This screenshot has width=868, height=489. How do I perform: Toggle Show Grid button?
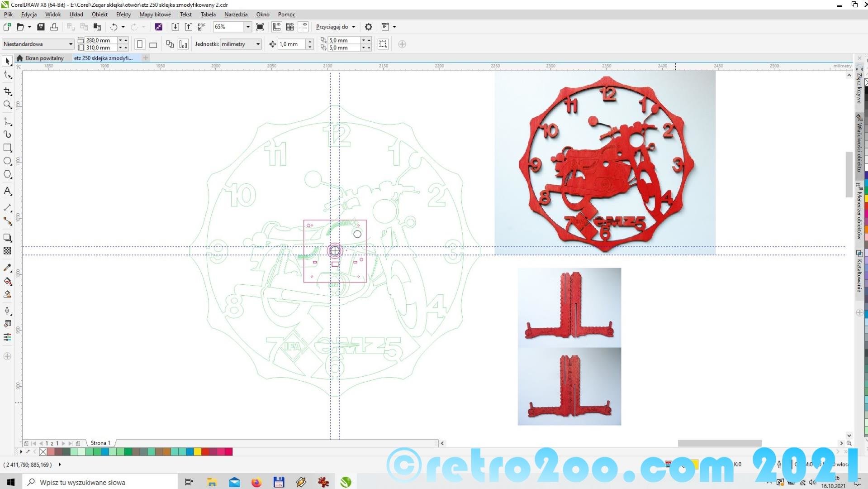pyautogui.click(x=290, y=27)
